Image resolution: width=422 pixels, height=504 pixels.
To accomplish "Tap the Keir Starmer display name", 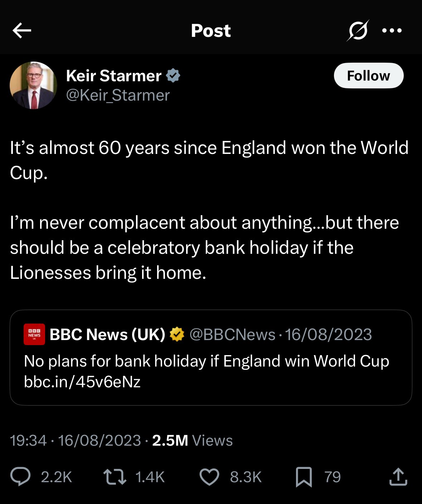I will click(114, 76).
